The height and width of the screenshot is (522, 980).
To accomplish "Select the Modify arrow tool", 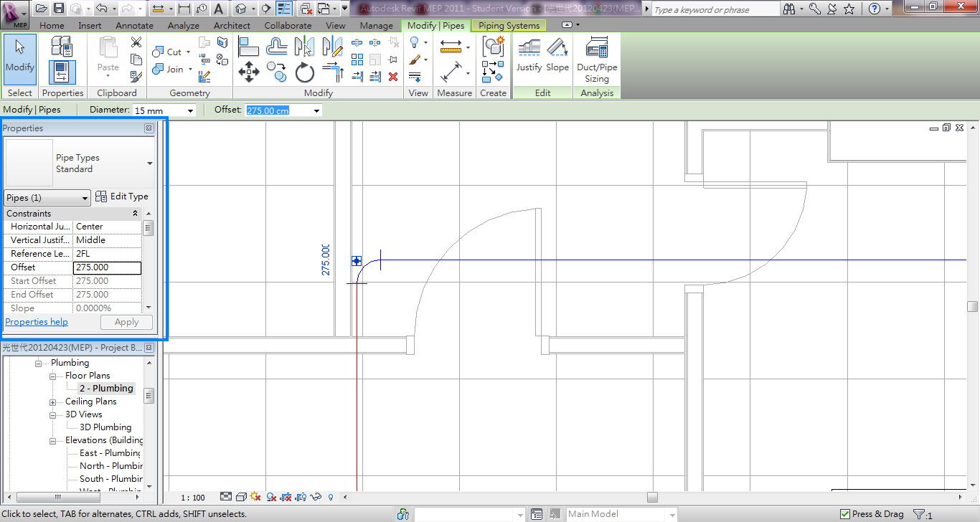I will [x=19, y=60].
